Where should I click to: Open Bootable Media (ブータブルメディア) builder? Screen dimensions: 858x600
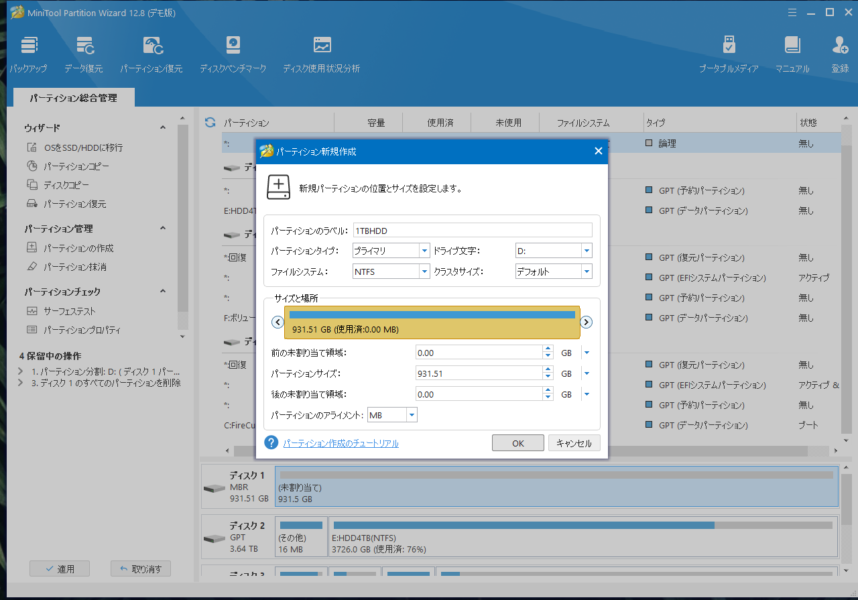pos(729,54)
